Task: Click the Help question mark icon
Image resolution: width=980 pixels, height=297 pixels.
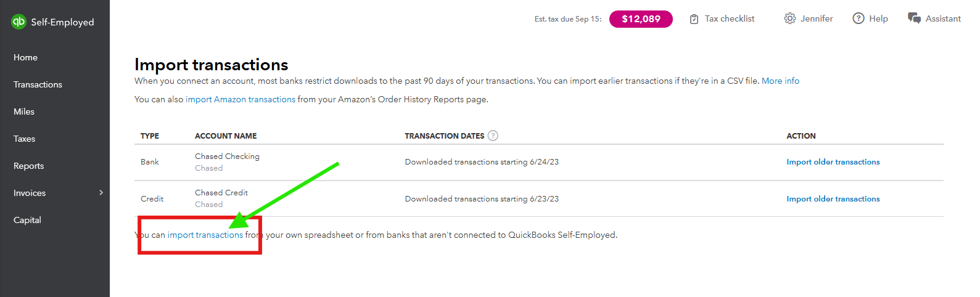Action: pyautogui.click(x=858, y=18)
